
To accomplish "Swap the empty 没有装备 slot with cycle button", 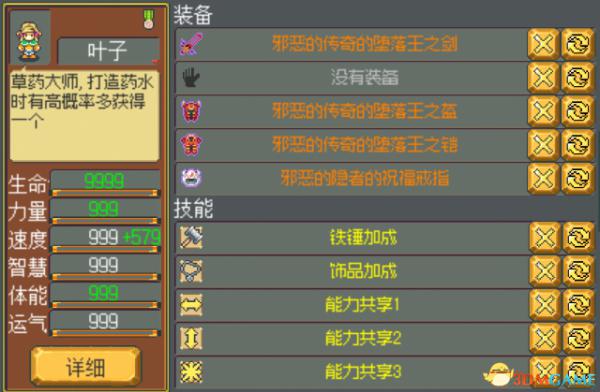I will click(x=578, y=77).
